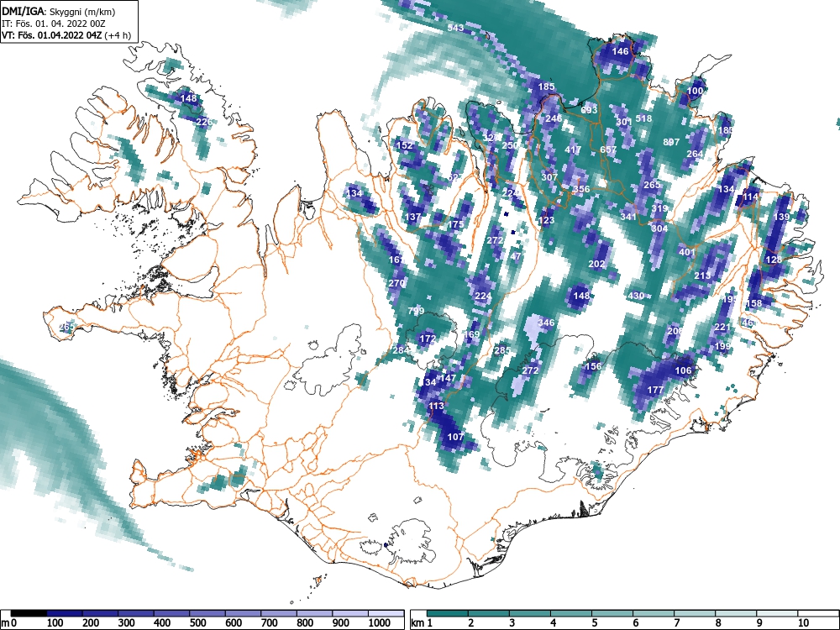The width and height of the screenshot is (840, 630).
Task: Click the initial time line 'IT: Fös. 01. 04. 2022 00Z'
Action: pos(54,24)
